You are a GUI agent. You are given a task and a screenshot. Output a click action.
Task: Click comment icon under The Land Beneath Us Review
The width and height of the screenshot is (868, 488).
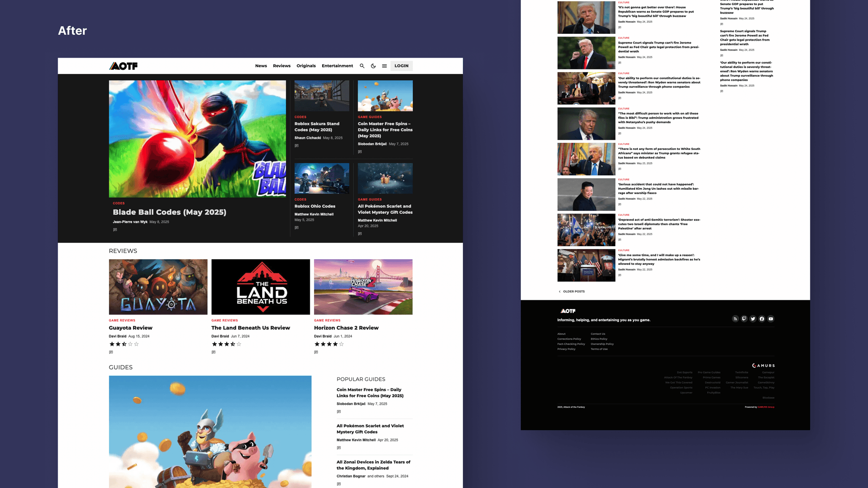(214, 352)
